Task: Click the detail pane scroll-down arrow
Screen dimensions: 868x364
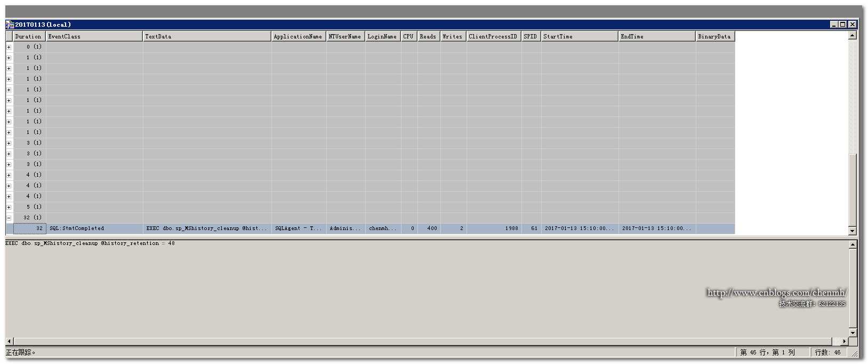Action: [852, 333]
